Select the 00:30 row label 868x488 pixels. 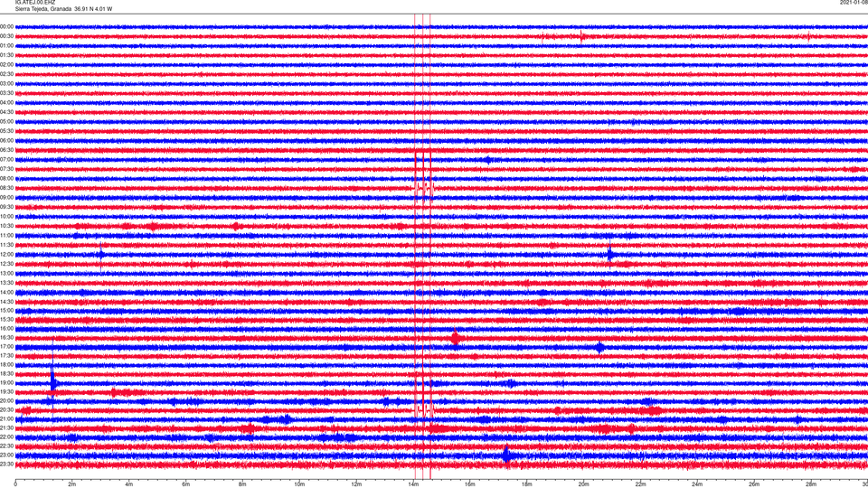click(6, 36)
